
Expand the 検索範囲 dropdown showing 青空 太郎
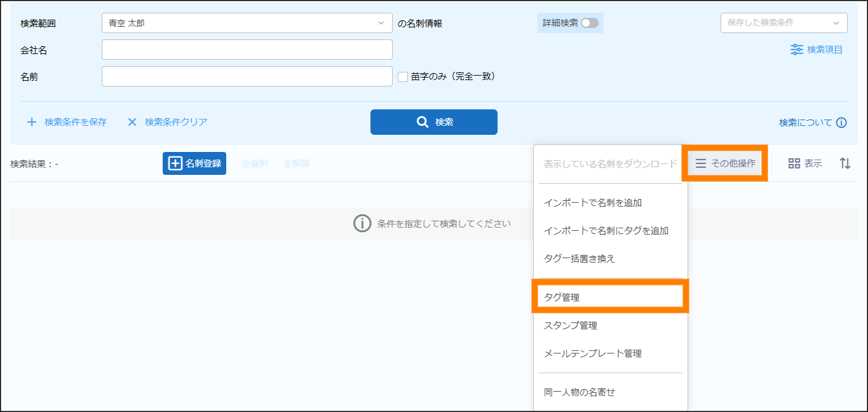247,23
